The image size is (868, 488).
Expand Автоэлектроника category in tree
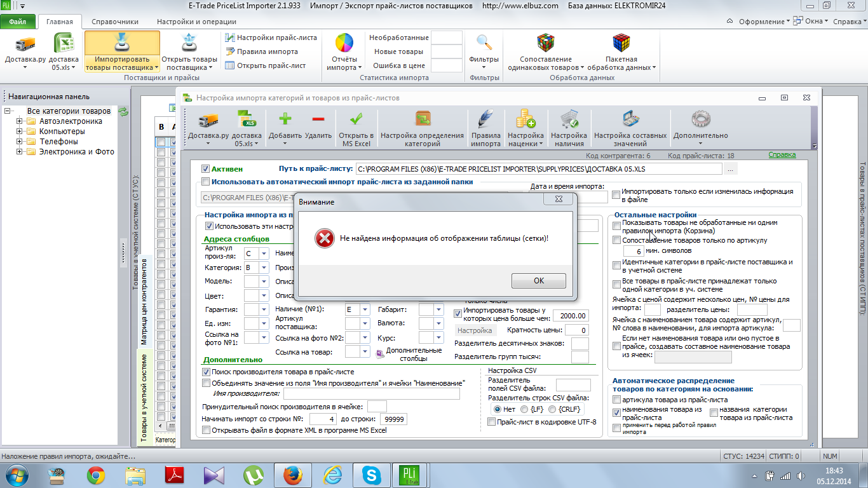tap(20, 121)
